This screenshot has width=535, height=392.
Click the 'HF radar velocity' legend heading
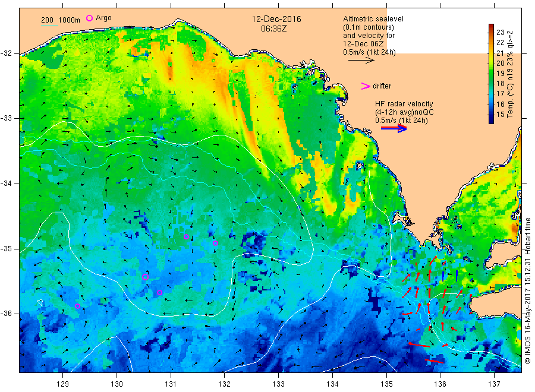404,103
